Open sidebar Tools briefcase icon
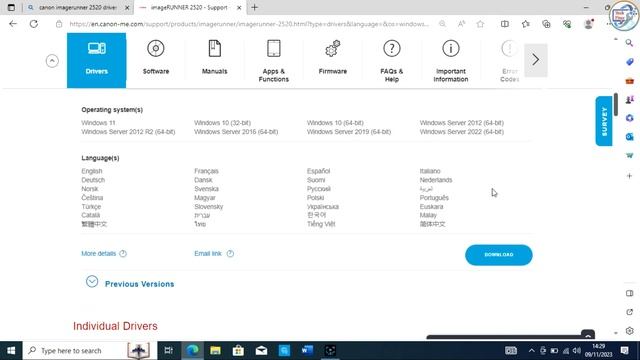This screenshot has height=360, width=640. coord(629,81)
